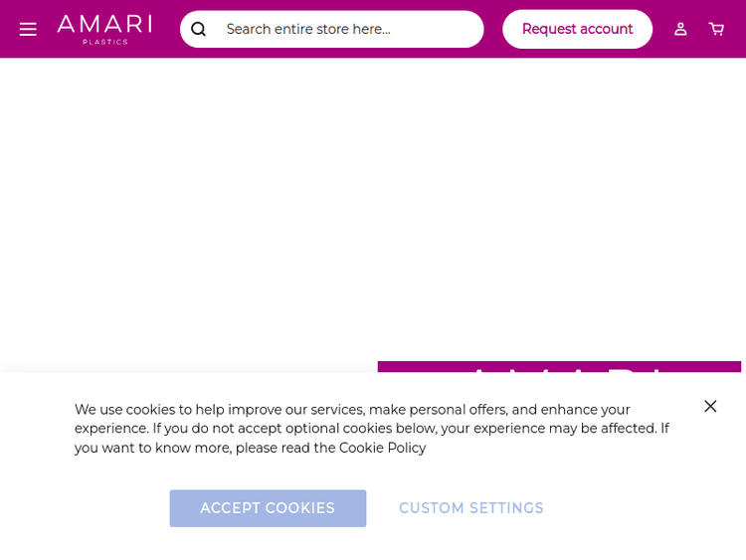This screenshot has height=560, width=746.
Task: Click the Request account button
Action: [577, 29]
